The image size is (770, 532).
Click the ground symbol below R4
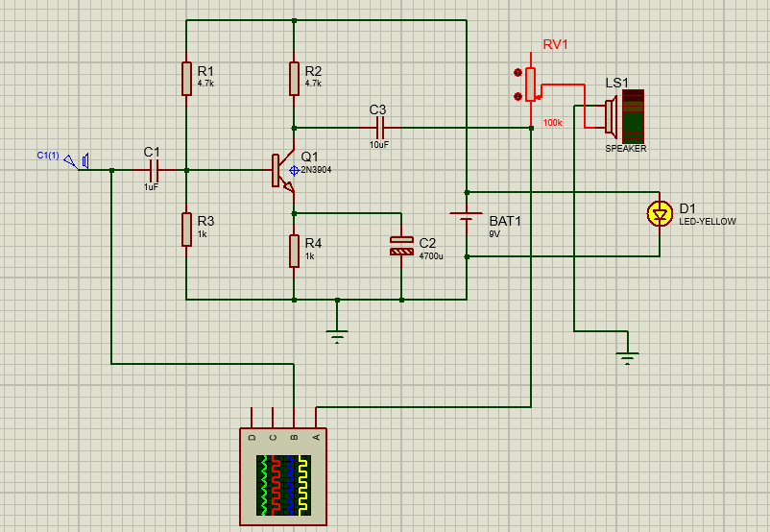(x=337, y=335)
